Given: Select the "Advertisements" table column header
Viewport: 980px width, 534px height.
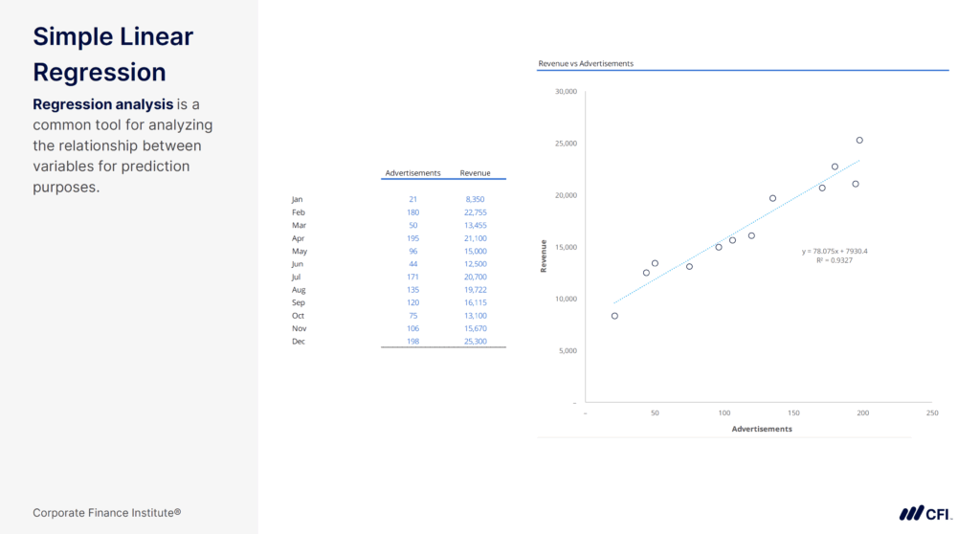Looking at the screenshot, I should point(412,173).
